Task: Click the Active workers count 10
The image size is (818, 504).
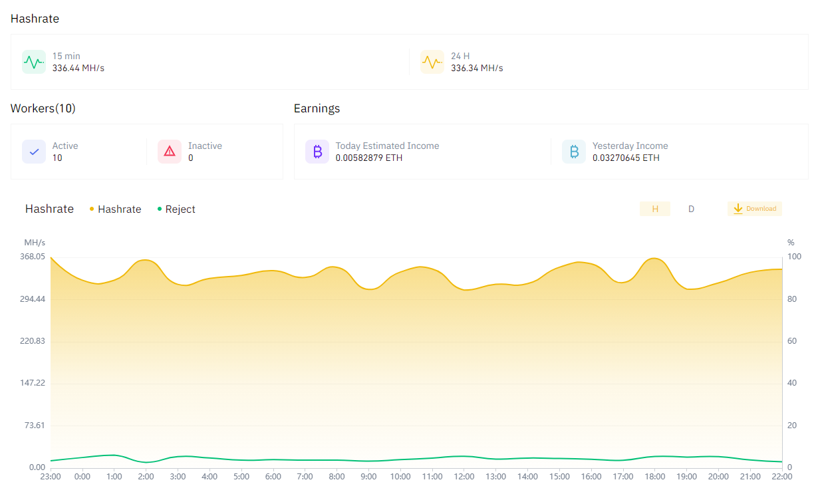Action: [x=57, y=158]
